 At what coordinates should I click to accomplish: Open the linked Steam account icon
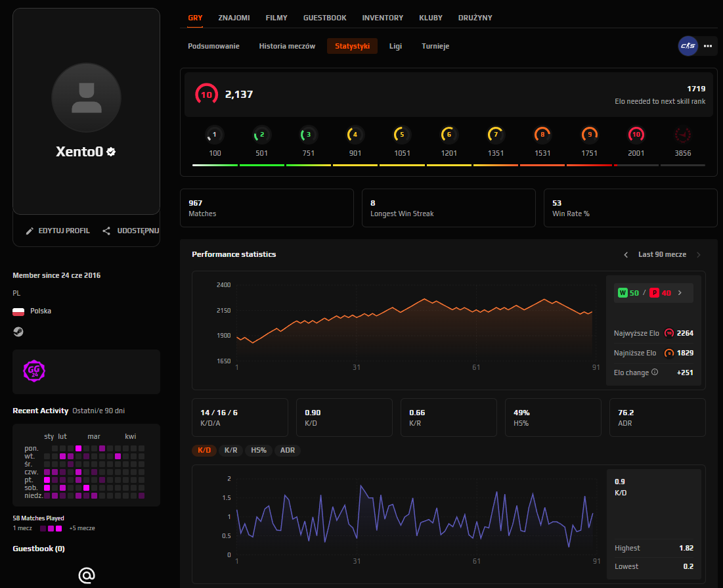pyautogui.click(x=18, y=332)
